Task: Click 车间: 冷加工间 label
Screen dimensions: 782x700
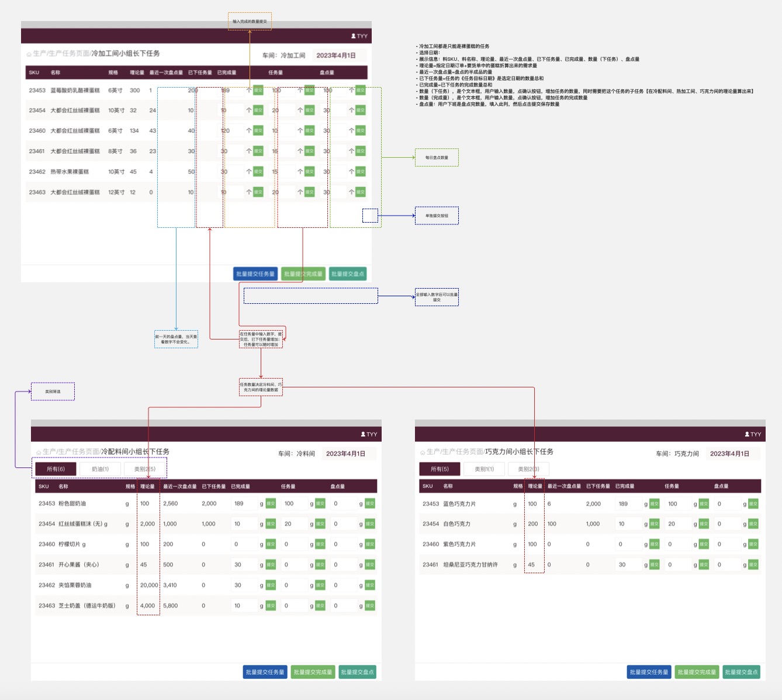Action: coord(283,56)
